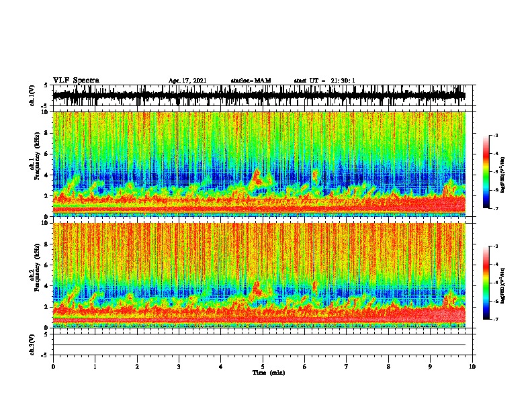The width and height of the screenshot is (532, 411).
Task: Click time axis tick label "5"
Action: pos(263,367)
